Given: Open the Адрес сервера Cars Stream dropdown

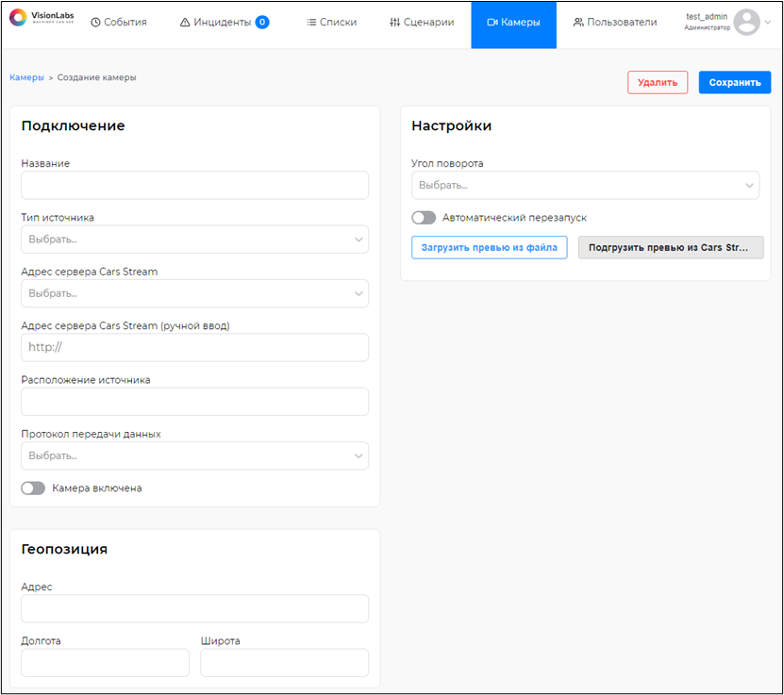Looking at the screenshot, I should (x=194, y=293).
